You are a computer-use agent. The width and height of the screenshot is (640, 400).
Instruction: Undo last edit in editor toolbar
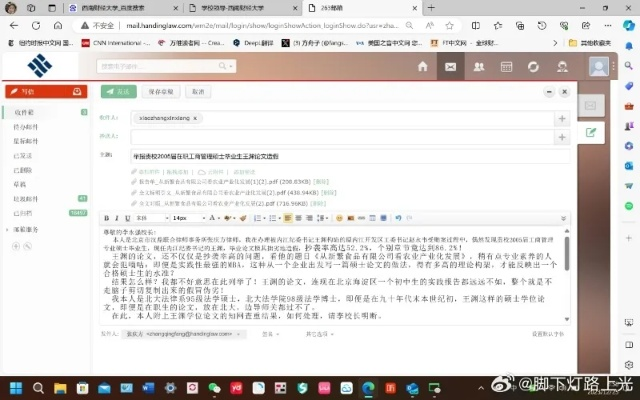(398, 218)
